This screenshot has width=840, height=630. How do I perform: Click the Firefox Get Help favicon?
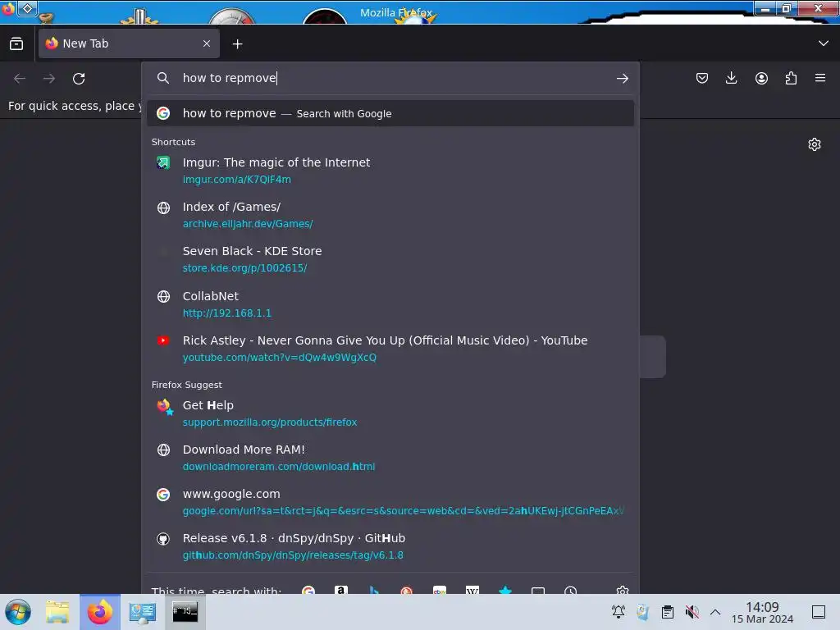pos(165,407)
